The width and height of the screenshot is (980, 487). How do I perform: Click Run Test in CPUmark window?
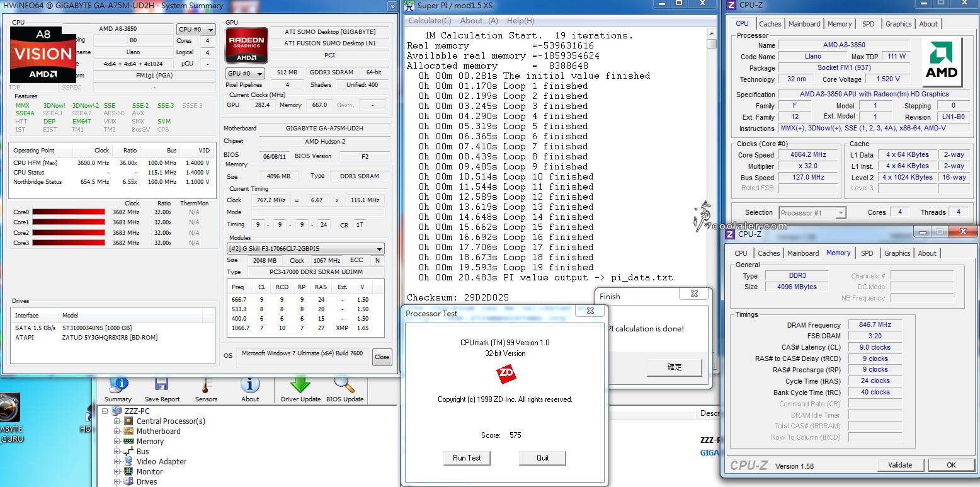click(467, 458)
